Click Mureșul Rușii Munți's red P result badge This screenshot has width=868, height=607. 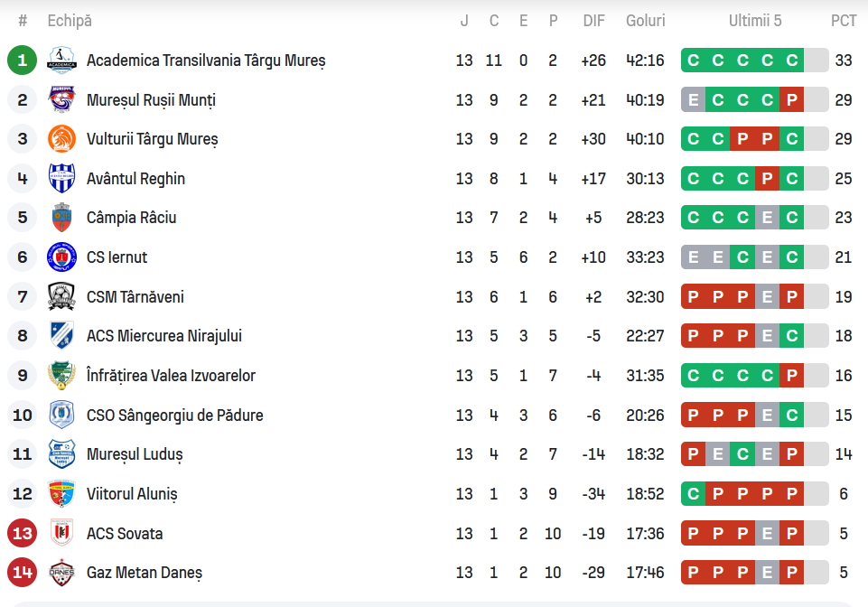point(792,100)
